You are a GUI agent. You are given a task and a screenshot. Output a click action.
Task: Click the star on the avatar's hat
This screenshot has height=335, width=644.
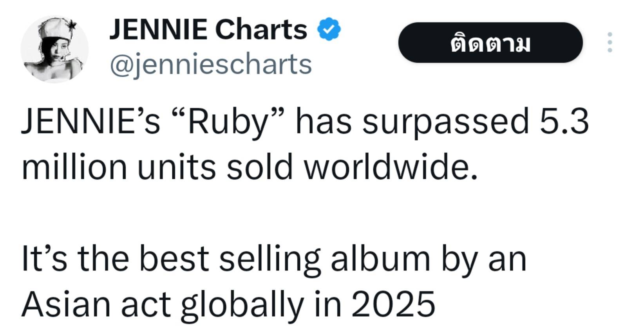click(x=72, y=25)
